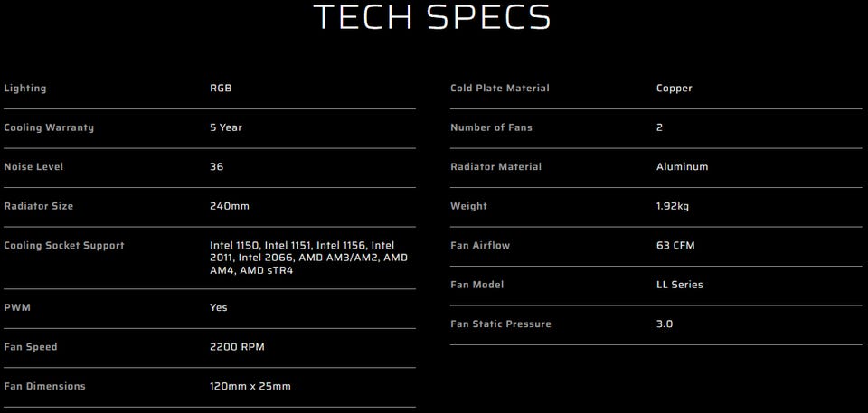The width and height of the screenshot is (868, 413).
Task: Click the TECH SPECS heading
Action: coord(431,18)
